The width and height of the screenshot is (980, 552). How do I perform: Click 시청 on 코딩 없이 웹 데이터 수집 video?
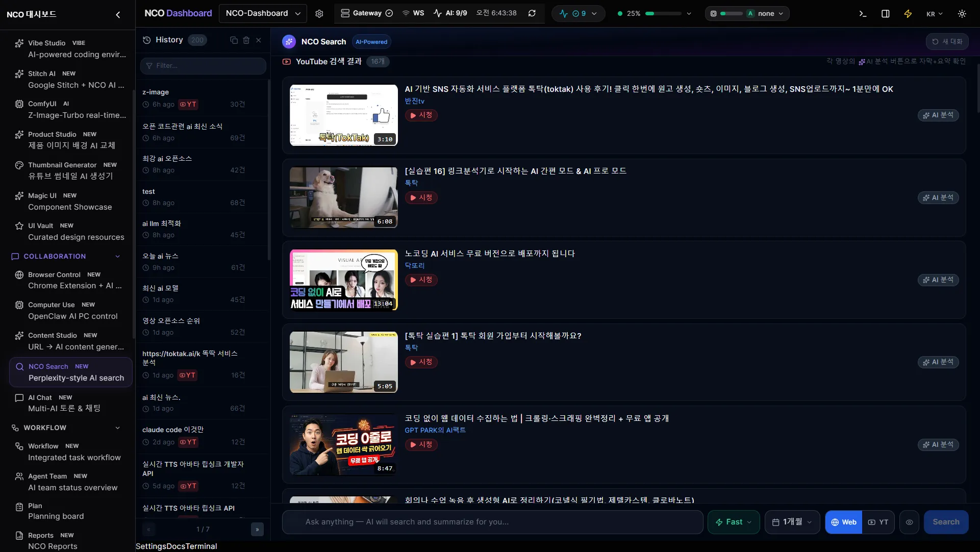421,445
